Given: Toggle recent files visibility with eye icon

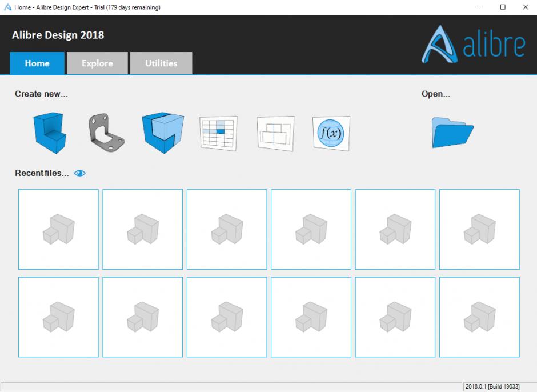Looking at the screenshot, I should pyautogui.click(x=80, y=173).
